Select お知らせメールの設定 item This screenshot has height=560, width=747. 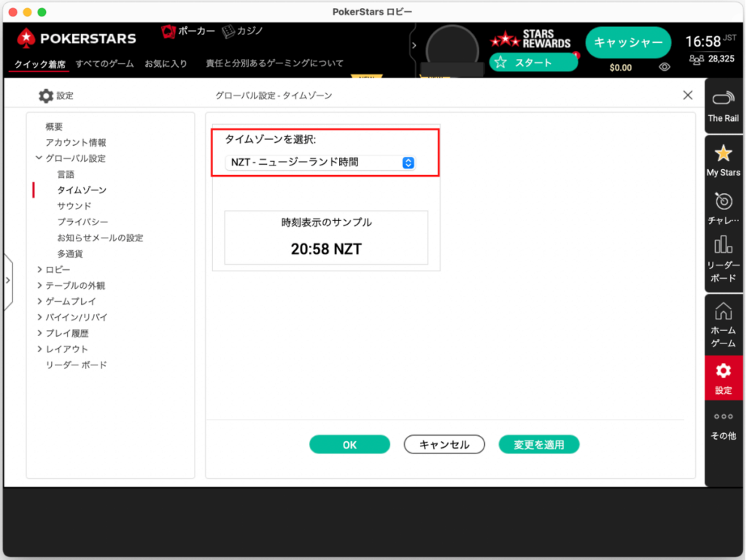pyautogui.click(x=100, y=238)
